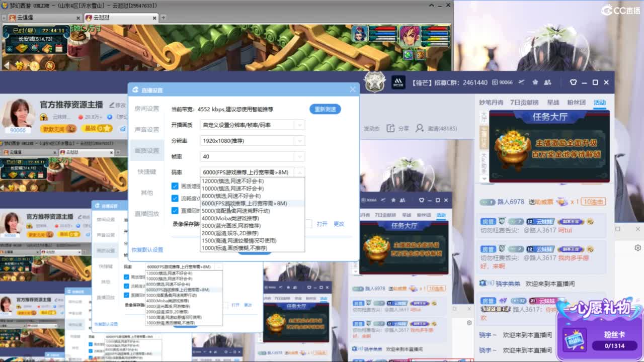
Task: Click the 10连击 combo button
Action: (593, 202)
